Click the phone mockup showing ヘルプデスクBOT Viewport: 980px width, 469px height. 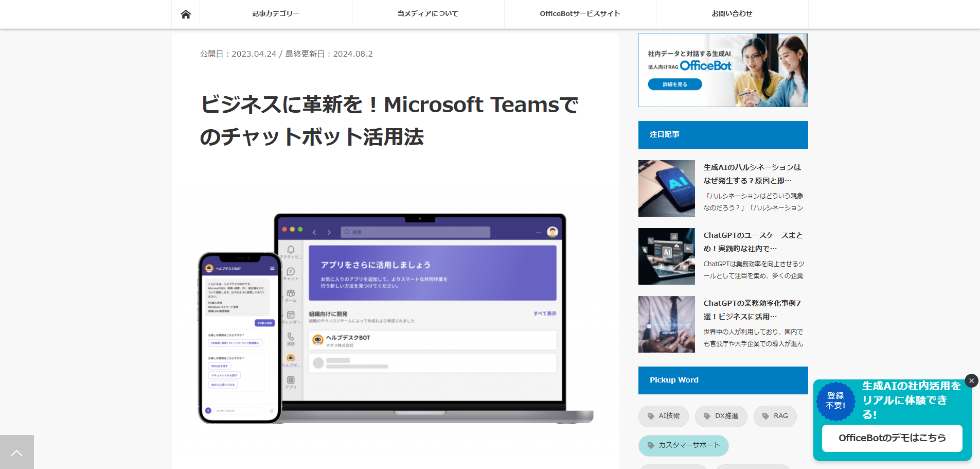click(x=240, y=338)
